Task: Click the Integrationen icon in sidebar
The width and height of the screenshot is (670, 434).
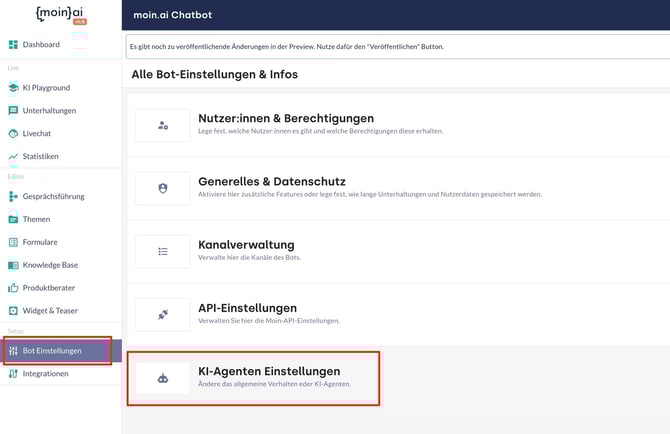Action: [x=13, y=373]
